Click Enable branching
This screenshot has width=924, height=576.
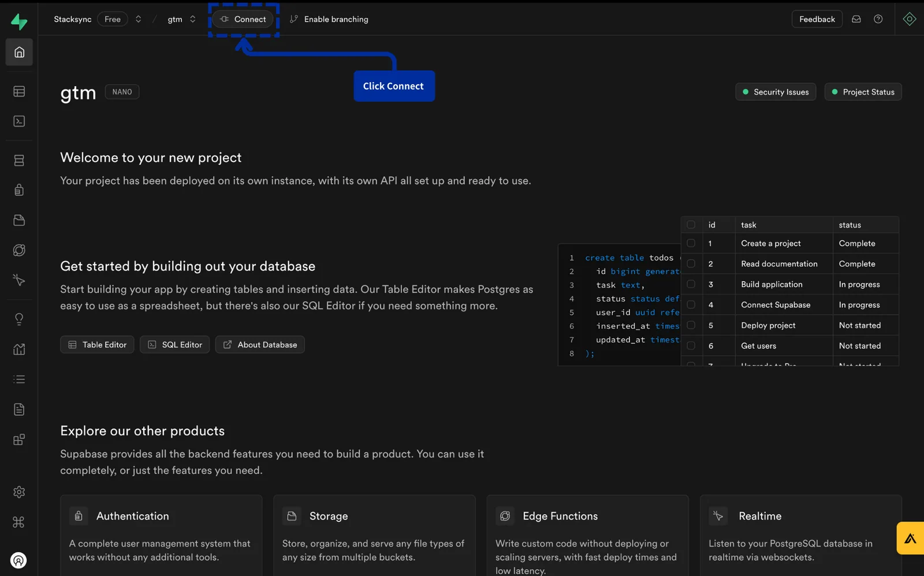(x=329, y=19)
